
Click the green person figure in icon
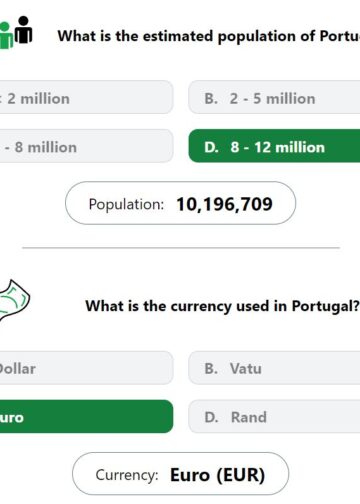pyautogui.click(x=6, y=35)
